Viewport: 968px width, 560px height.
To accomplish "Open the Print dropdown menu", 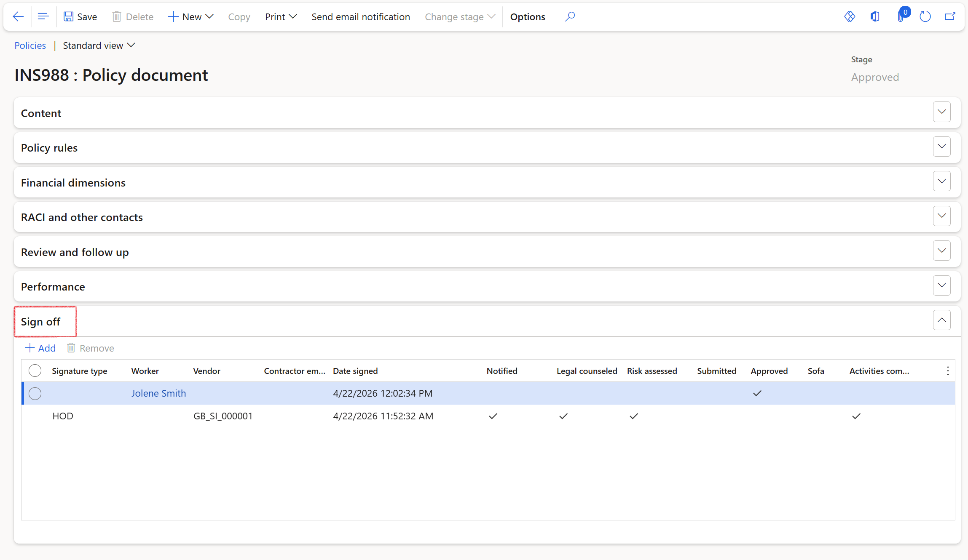I will 281,17.
